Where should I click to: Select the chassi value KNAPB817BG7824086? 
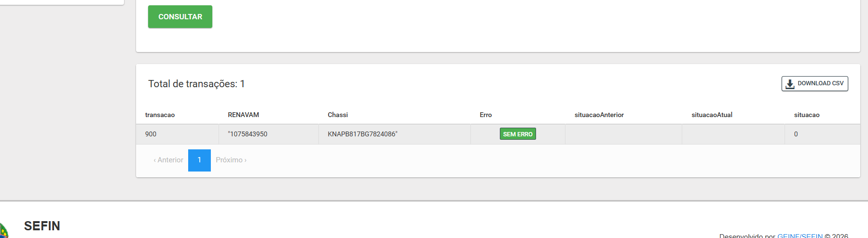(x=362, y=134)
